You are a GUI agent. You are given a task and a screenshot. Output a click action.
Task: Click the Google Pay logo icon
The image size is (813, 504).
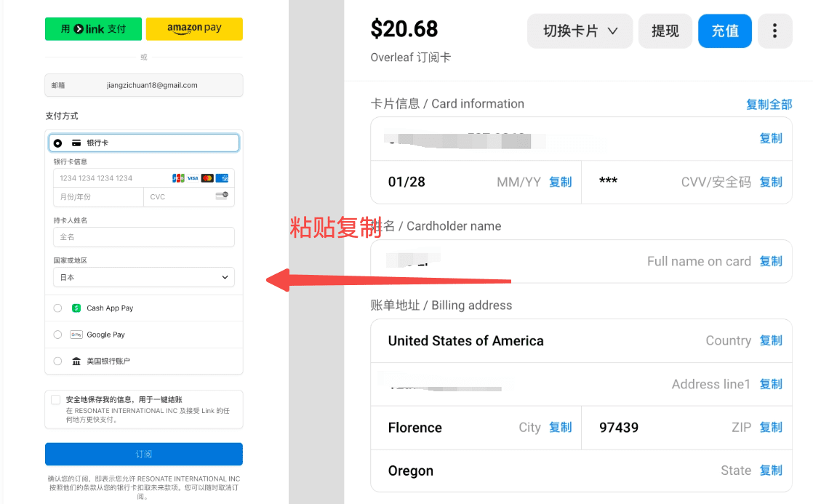(76, 335)
